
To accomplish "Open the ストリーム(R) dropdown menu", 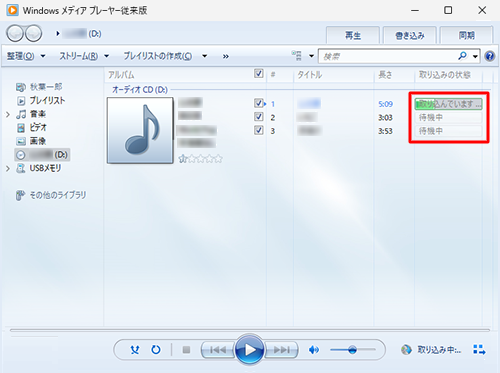I will pyautogui.click(x=84, y=56).
